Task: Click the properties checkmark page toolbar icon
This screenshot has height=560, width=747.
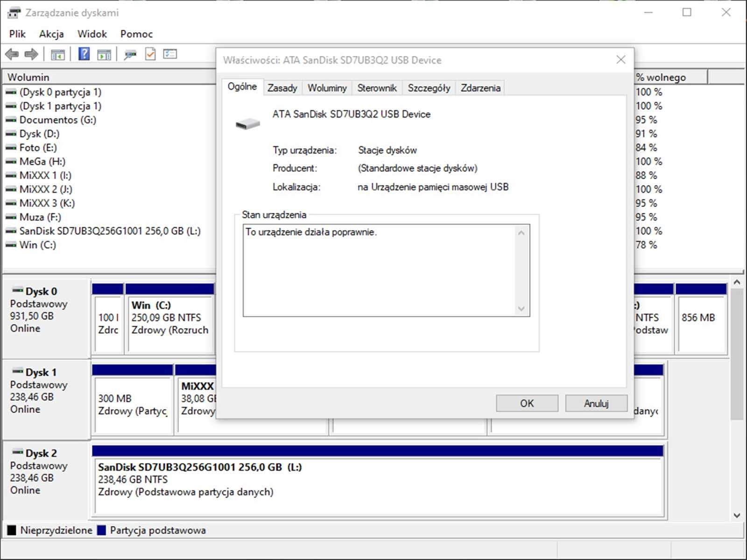Action: click(x=150, y=54)
